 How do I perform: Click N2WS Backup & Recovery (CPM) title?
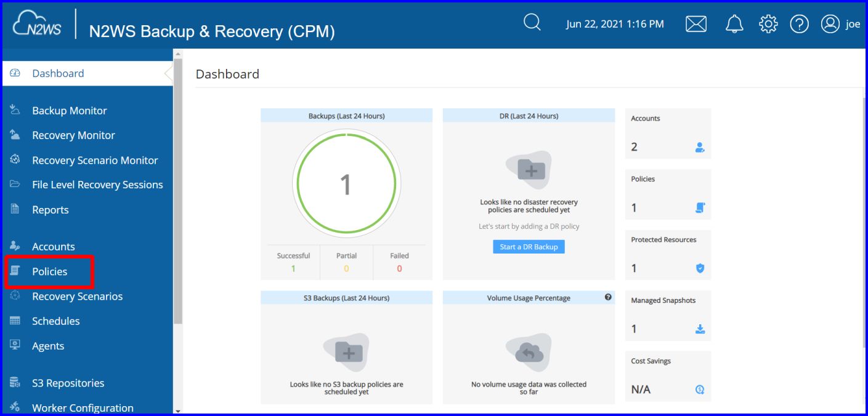[x=212, y=32]
